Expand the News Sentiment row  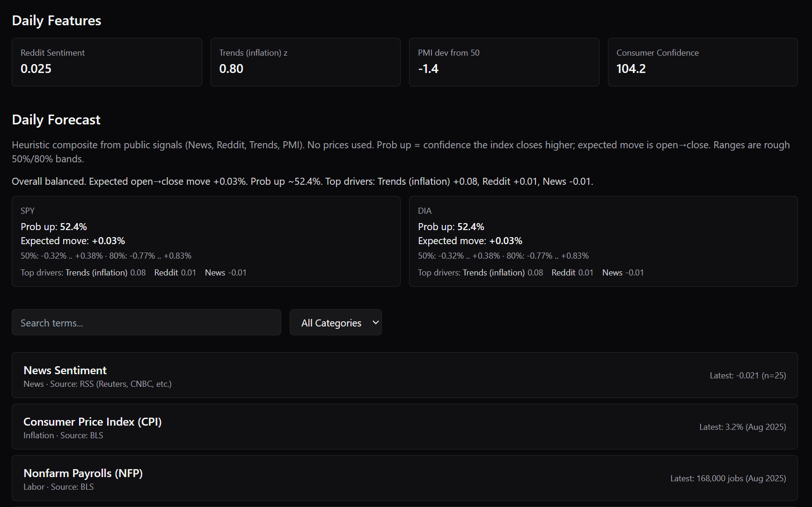(x=404, y=375)
